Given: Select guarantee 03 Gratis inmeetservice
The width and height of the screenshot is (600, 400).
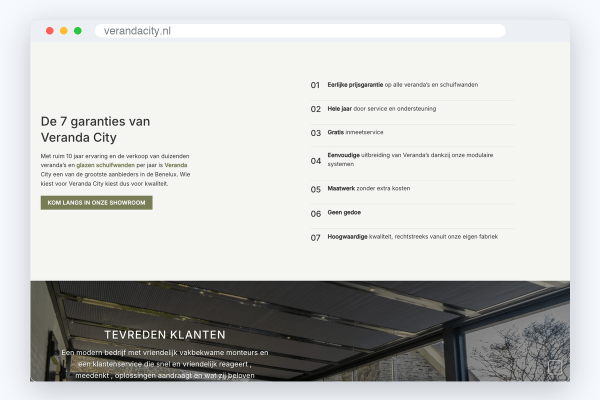Looking at the screenshot, I should tap(412, 133).
